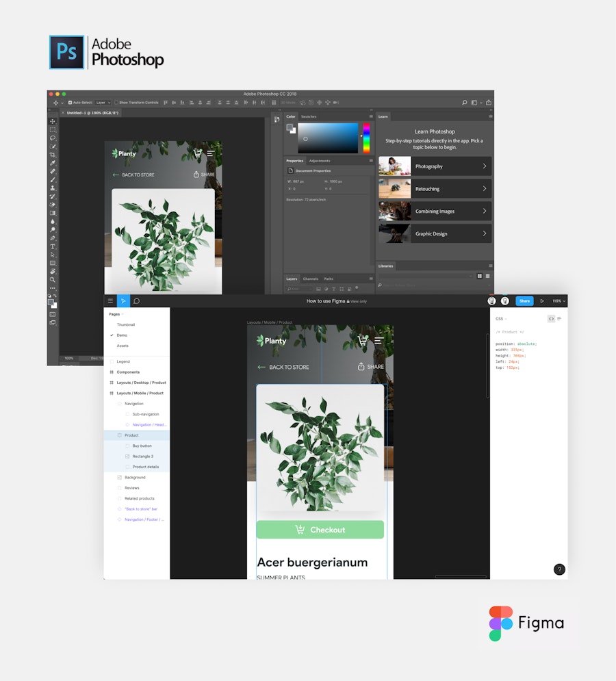616x681 pixels.
Task: Select the Figma Move cursor tool
Action: tap(123, 301)
